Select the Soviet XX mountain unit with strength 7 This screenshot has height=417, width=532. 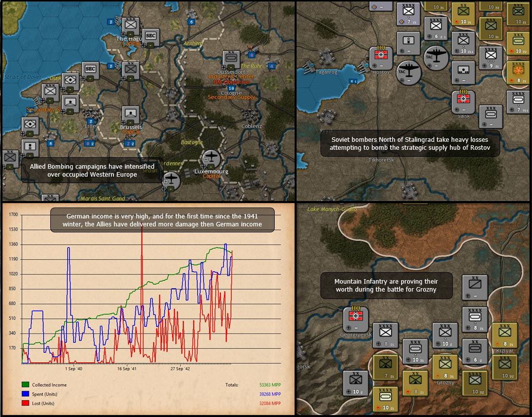385,367
